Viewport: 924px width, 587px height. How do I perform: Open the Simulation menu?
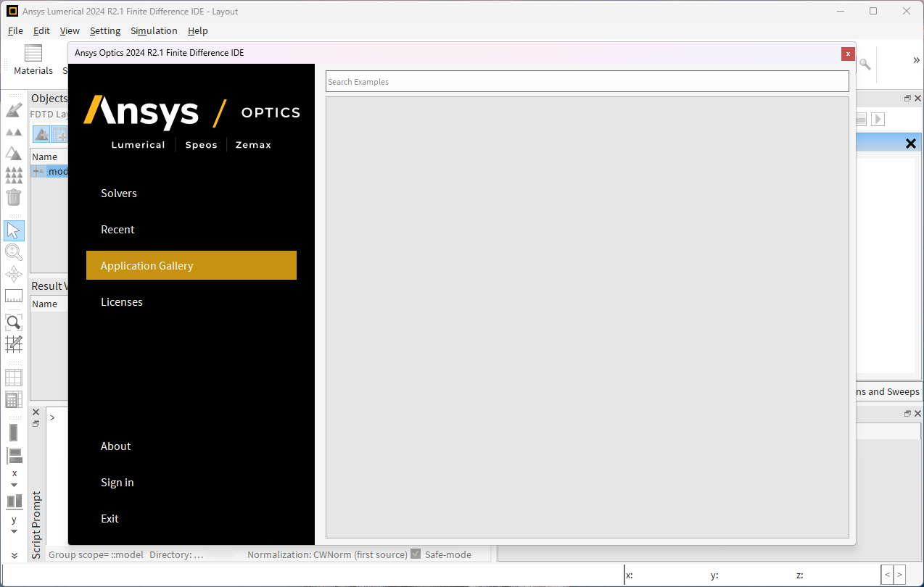[x=154, y=30]
